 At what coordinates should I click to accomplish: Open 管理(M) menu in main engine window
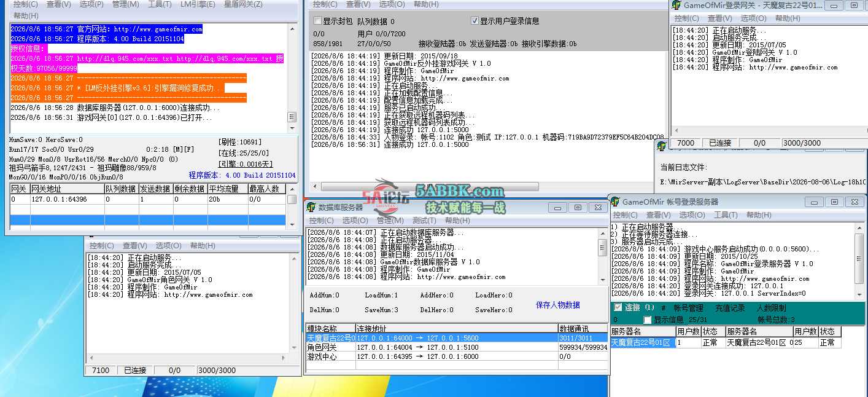125,4
